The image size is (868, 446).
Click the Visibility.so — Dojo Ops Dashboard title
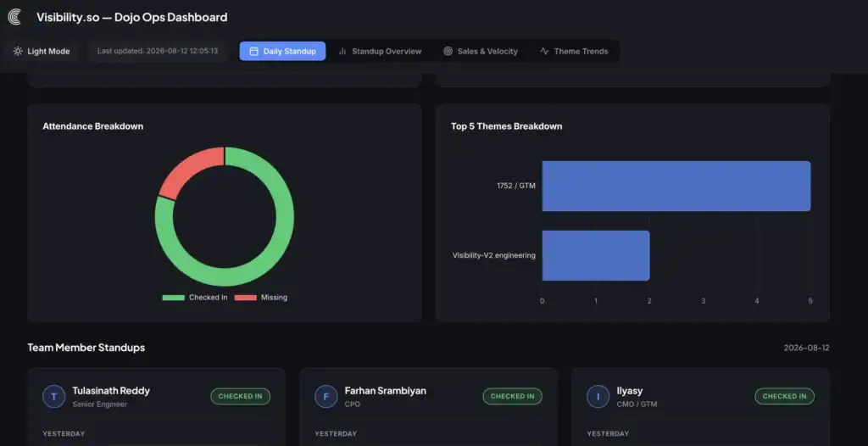point(131,17)
